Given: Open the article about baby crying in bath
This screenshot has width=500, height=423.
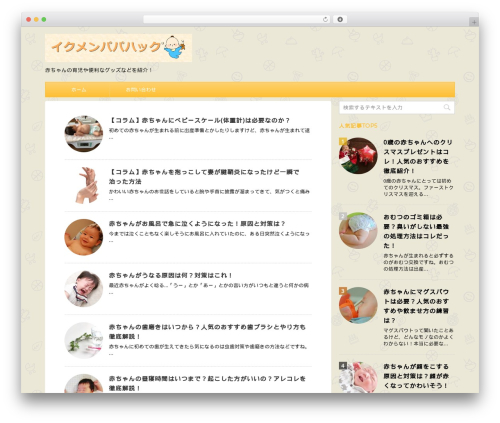Looking at the screenshot, I should [197, 224].
